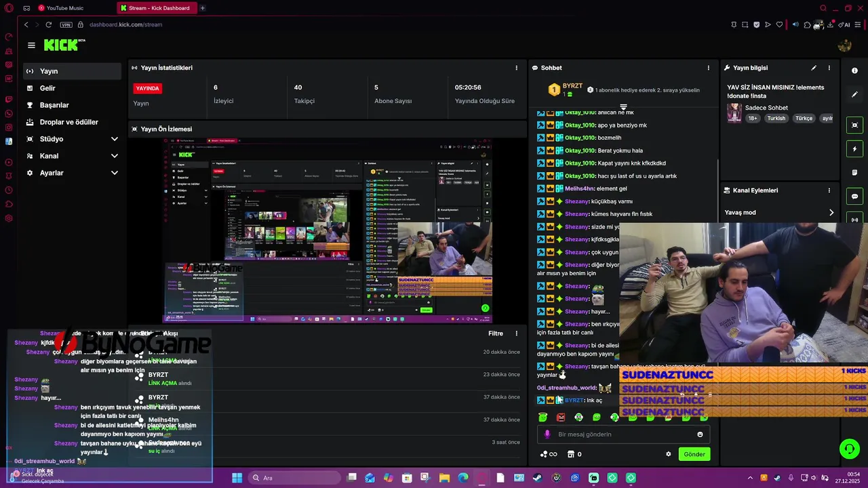Click the Sadece Sohbet category thumbnail

(x=734, y=113)
